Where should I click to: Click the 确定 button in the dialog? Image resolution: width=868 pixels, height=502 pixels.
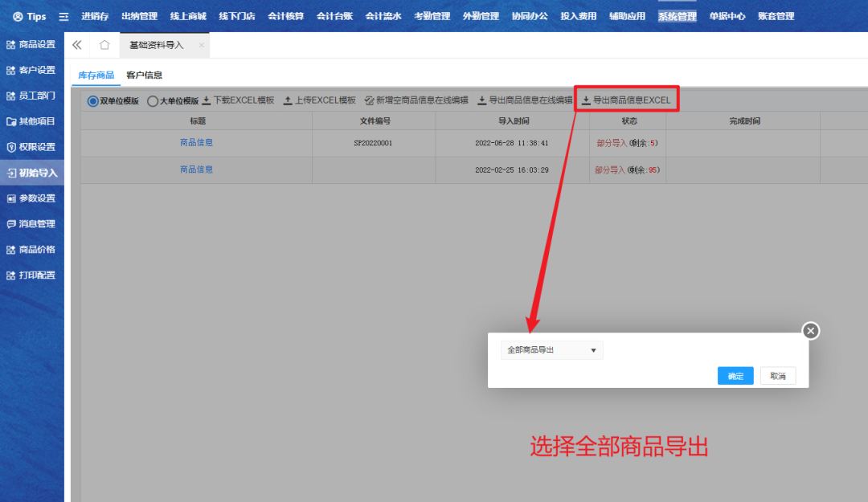coord(735,376)
